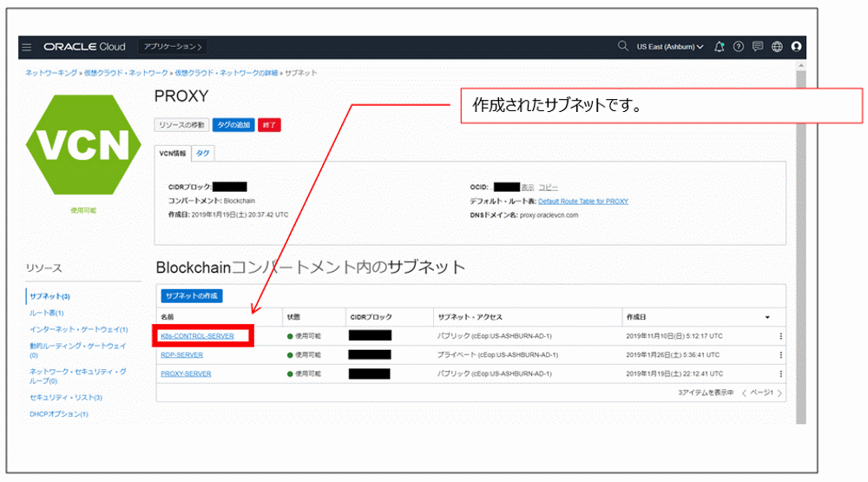This screenshot has width=868, height=482.
Task: Open Default Route Table for PROXY link
Action: (x=583, y=201)
